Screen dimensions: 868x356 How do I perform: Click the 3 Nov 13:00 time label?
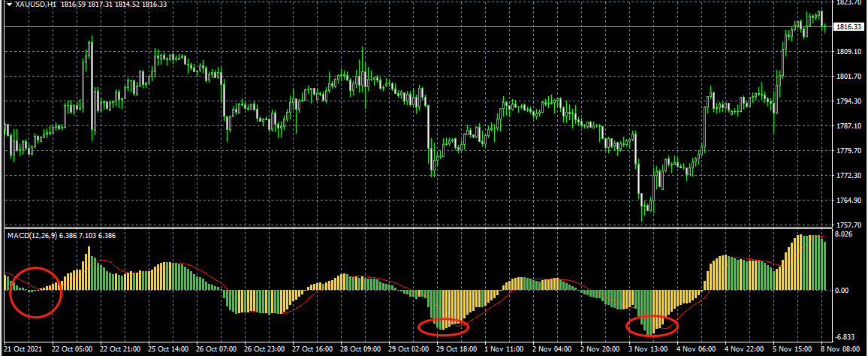point(649,350)
